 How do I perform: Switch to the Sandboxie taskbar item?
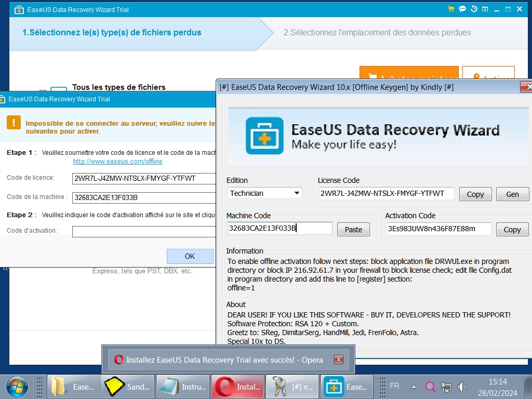coord(128,387)
